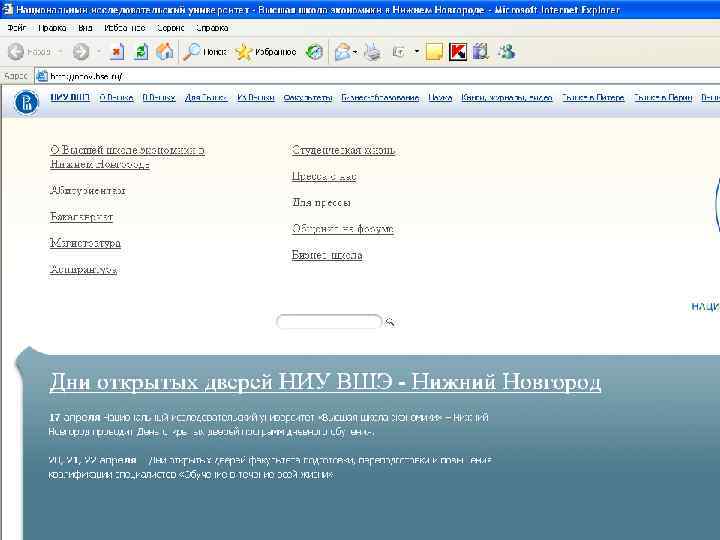720x540 pixels.
Task: Click the 20, 21, 22 апреля announcement text
Action: coord(270,467)
